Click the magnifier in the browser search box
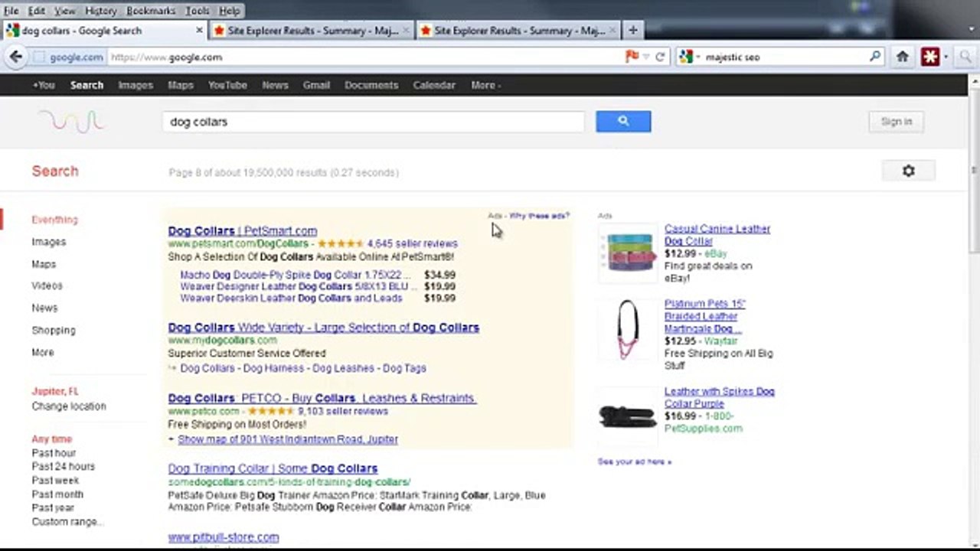 point(875,57)
